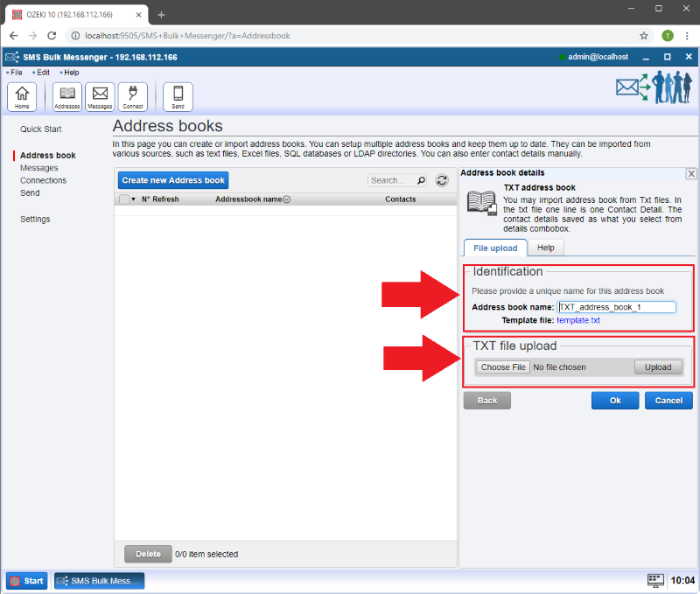
Task: Close the Address book details panel
Action: click(690, 174)
